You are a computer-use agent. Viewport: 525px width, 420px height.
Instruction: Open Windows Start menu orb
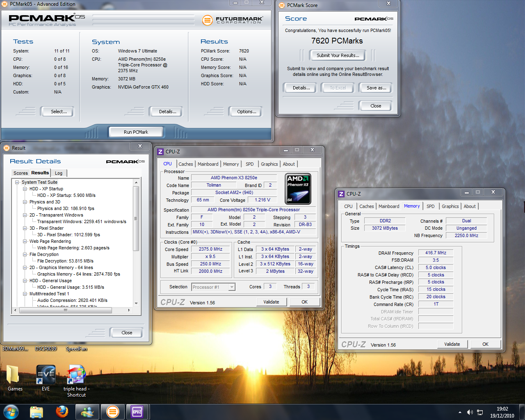tap(11, 412)
